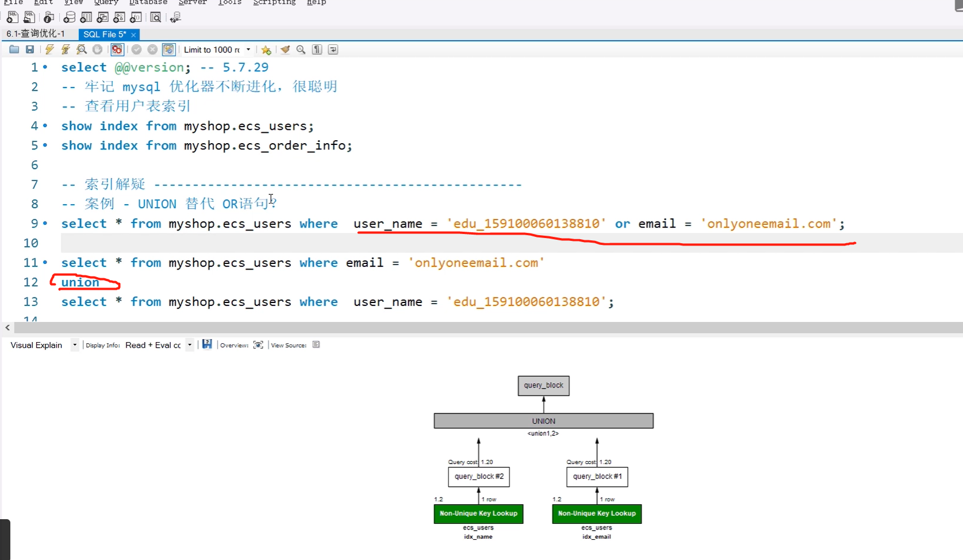This screenshot has height=560, width=963.
Task: Click the editor horizontal scrollbar track
Action: [489, 328]
